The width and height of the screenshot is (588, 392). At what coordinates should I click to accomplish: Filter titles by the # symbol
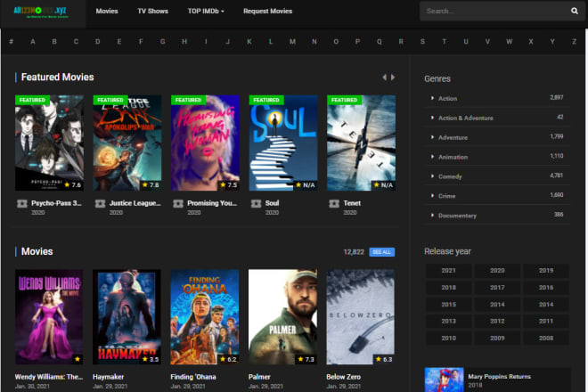12,42
